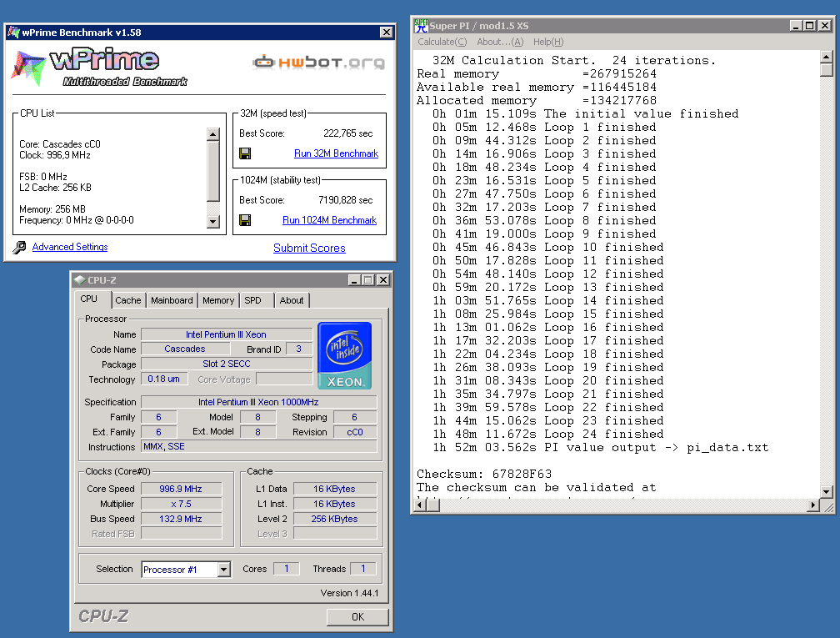This screenshot has width=840, height=638.
Task: Click the 1024M best score 7190,828 sec
Action: pyautogui.click(x=346, y=200)
